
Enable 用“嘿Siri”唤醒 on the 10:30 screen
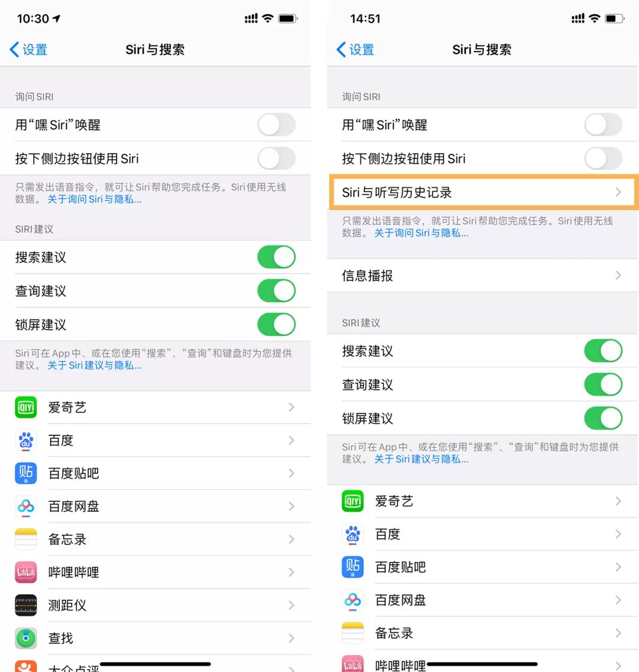pos(276,125)
